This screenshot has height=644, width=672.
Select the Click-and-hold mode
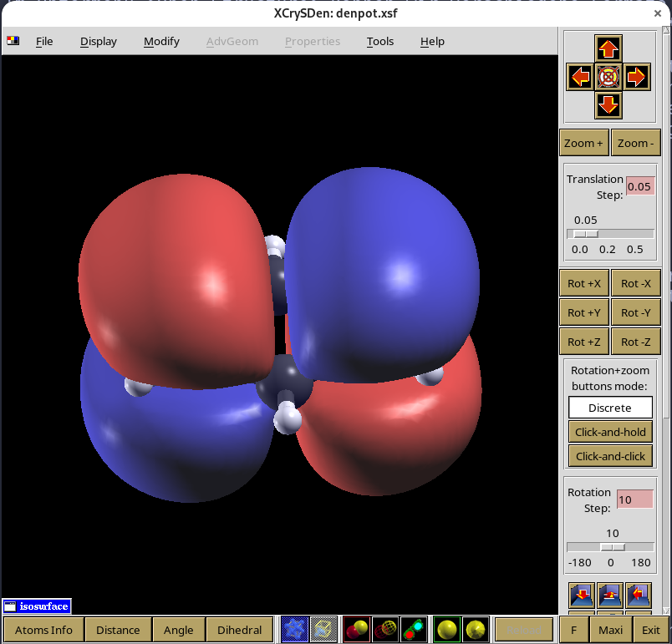pos(610,432)
